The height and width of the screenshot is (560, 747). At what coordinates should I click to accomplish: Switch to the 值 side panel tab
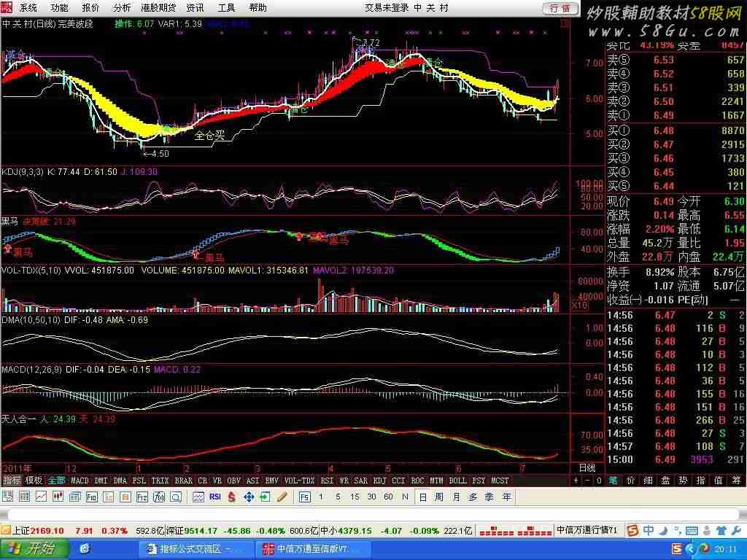tap(718, 481)
